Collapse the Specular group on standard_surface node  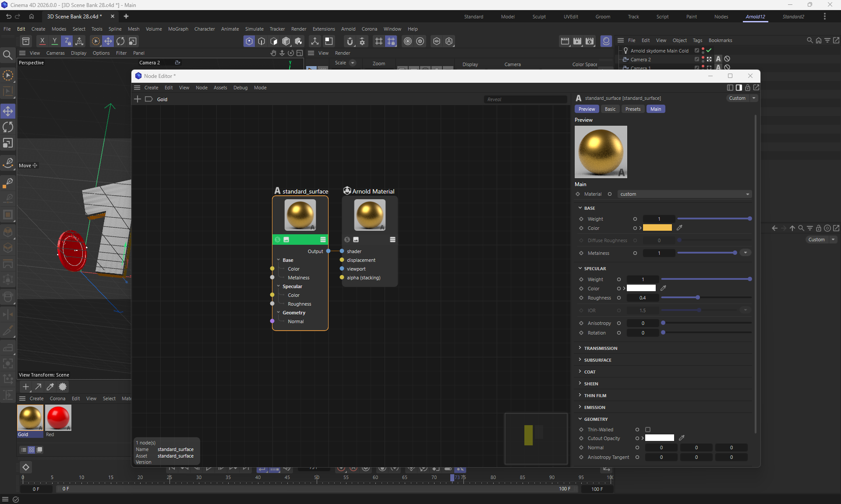tap(279, 286)
